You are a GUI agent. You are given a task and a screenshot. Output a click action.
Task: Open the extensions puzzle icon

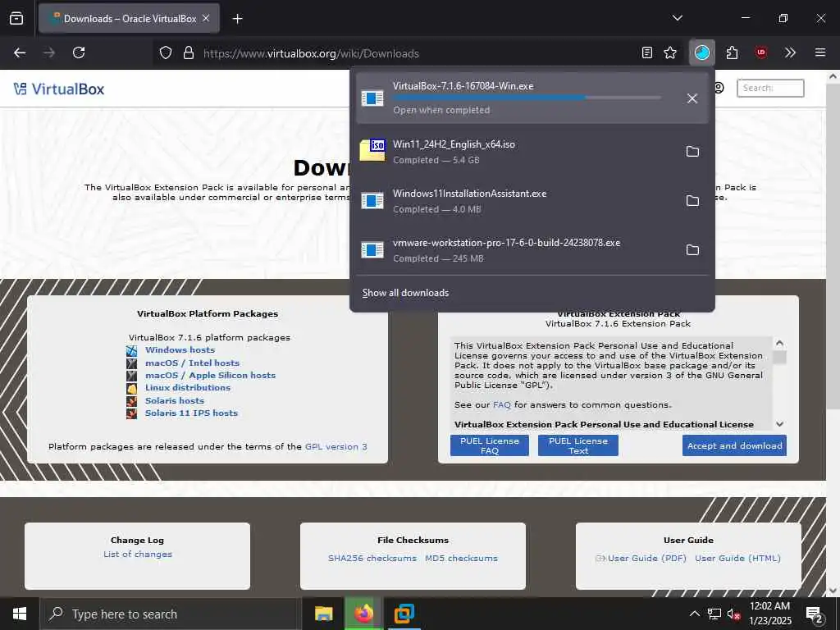pyautogui.click(x=732, y=53)
